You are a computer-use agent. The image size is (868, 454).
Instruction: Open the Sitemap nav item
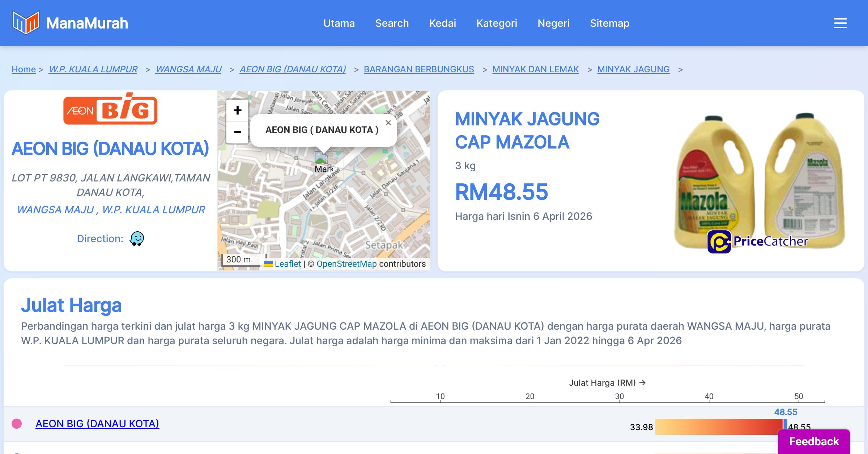609,23
